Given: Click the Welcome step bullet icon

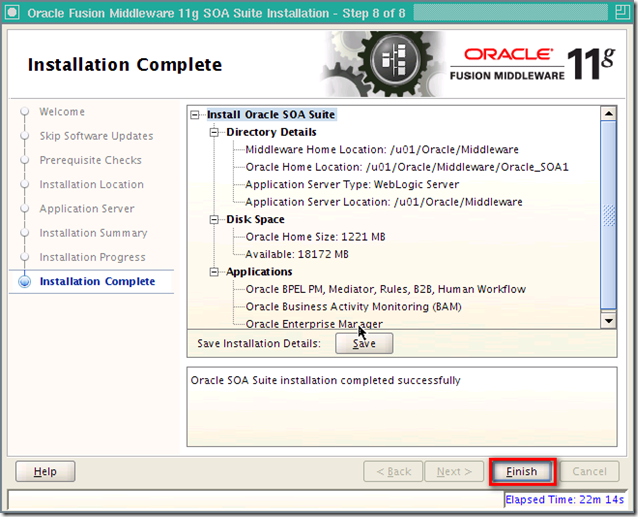Looking at the screenshot, I should click(25, 111).
